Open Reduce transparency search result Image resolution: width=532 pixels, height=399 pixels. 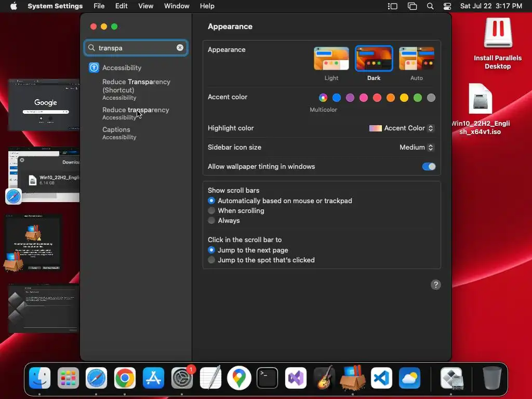[136, 113]
